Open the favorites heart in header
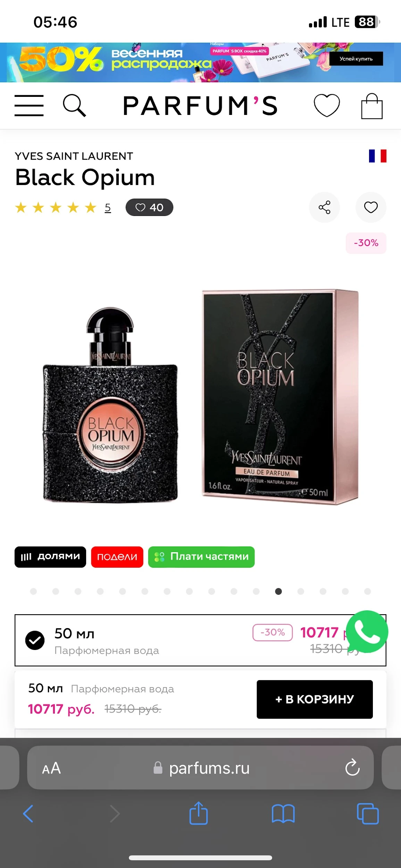Image resolution: width=401 pixels, height=868 pixels. coord(327,106)
